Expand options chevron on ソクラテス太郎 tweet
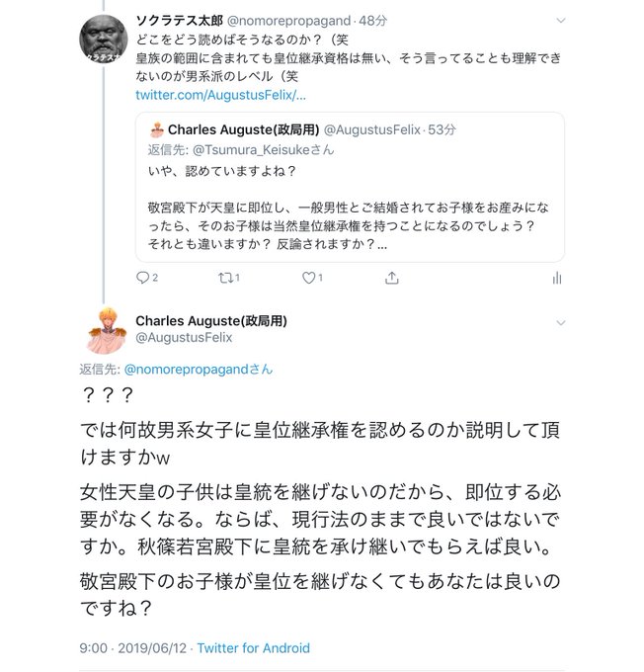The width and height of the screenshot is (644, 672). point(560,21)
